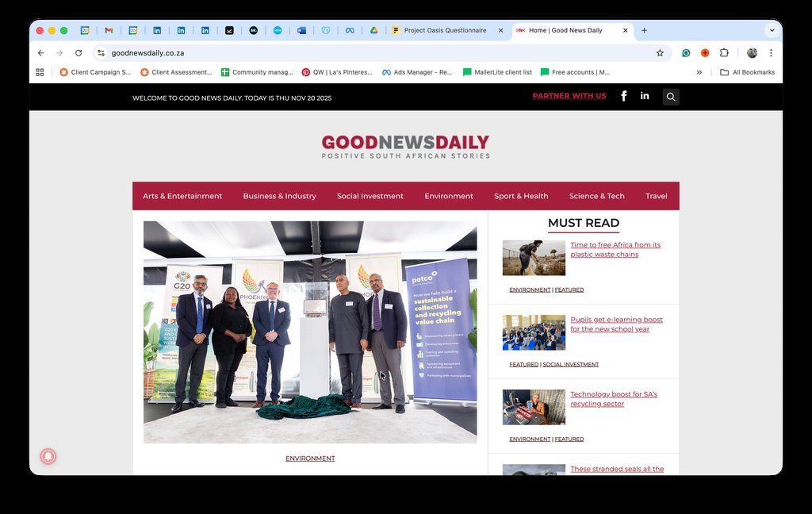Open the All Bookmarks folder
812x514 pixels.
tap(747, 72)
